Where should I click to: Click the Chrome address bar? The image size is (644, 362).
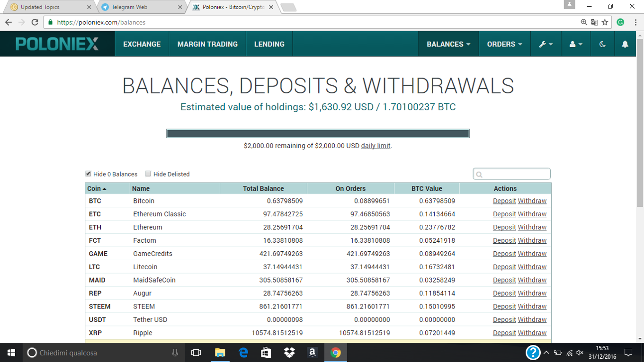[313, 22]
